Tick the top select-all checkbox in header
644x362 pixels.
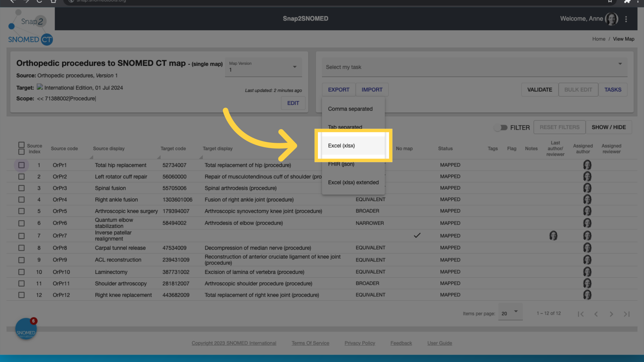click(21, 145)
